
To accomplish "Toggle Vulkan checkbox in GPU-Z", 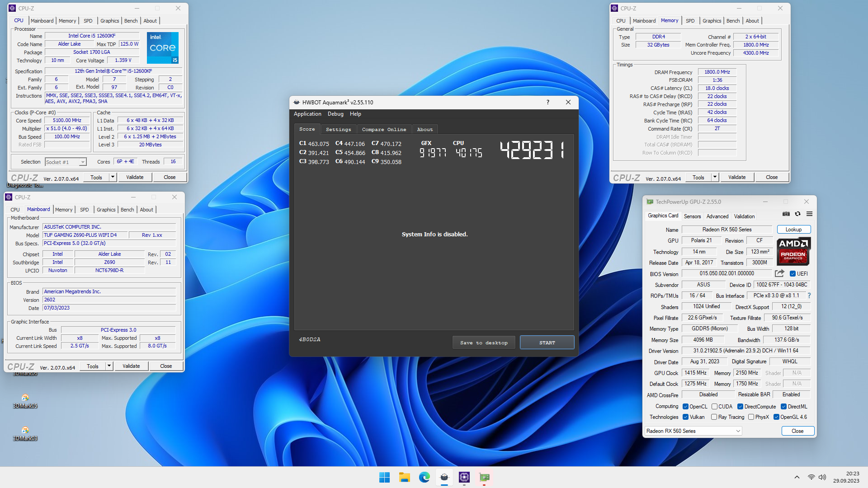I will click(x=685, y=417).
